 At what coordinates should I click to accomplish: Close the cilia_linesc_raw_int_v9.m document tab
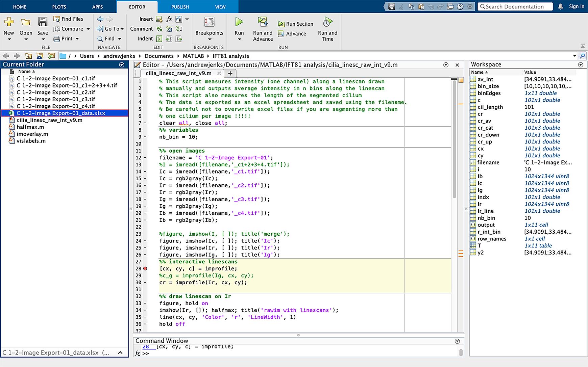[219, 73]
